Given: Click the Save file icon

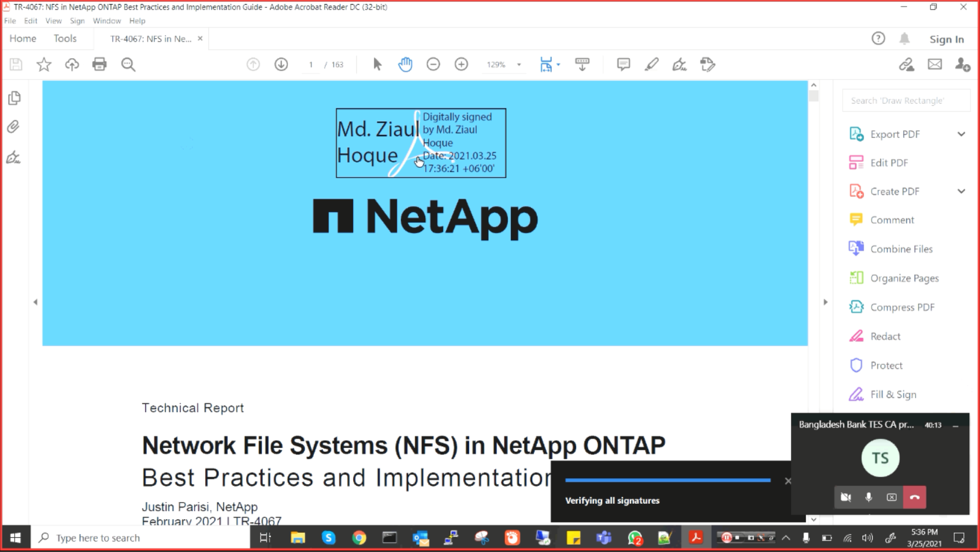Looking at the screenshot, I should click(x=16, y=64).
